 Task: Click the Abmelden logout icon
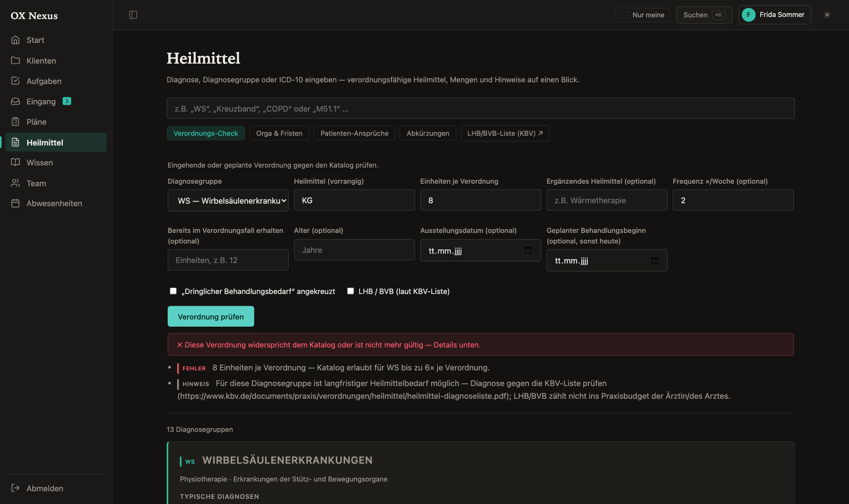click(x=15, y=488)
